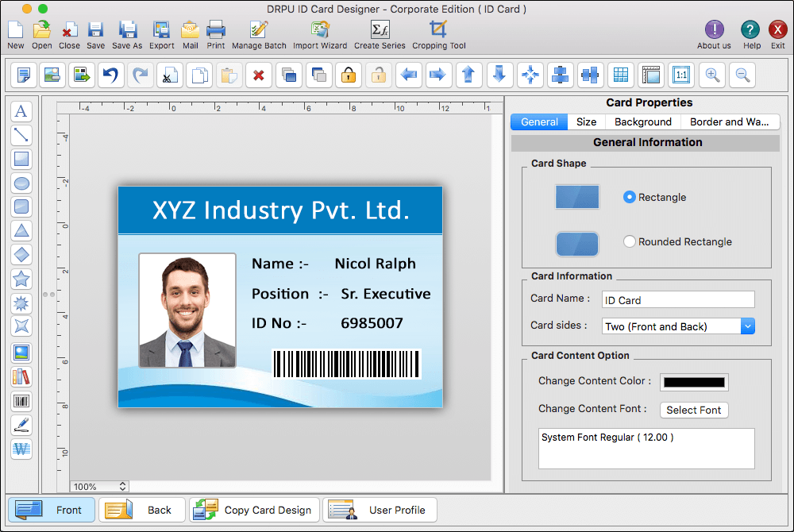
Task: Select the 6985007 ID number text
Action: [x=372, y=323]
